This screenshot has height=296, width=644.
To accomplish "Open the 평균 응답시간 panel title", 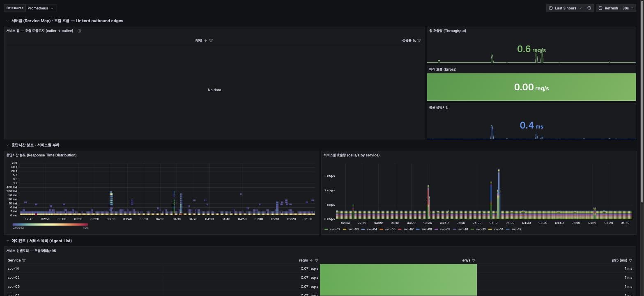I will (x=439, y=108).
